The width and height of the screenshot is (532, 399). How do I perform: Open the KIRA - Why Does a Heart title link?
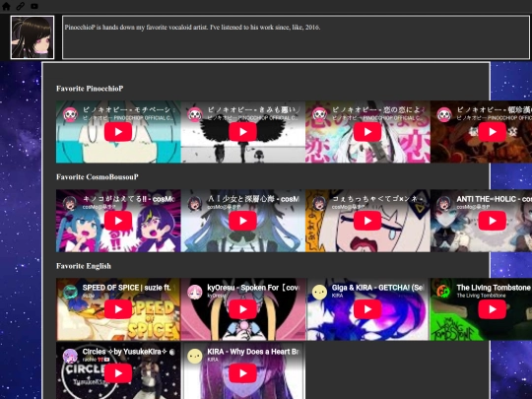coord(253,352)
